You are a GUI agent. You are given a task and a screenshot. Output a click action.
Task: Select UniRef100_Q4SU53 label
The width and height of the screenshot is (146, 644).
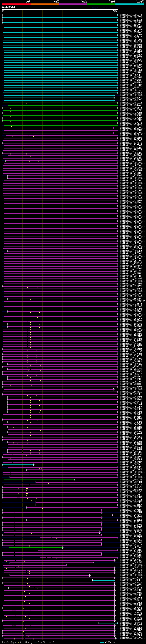131,562
